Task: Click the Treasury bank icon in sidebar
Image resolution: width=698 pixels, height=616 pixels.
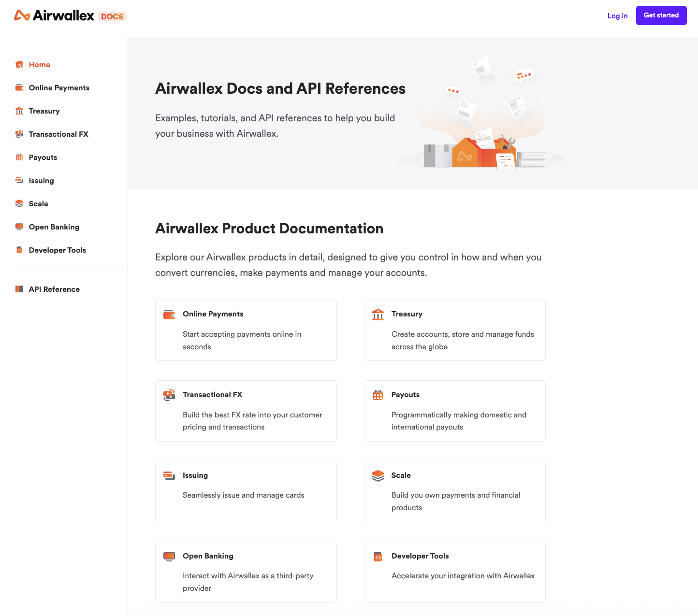Action: 19,111
